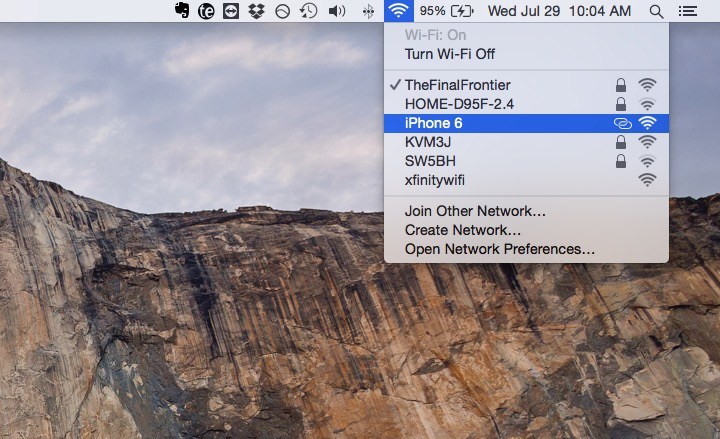Choose the KVM3J network

(x=428, y=142)
